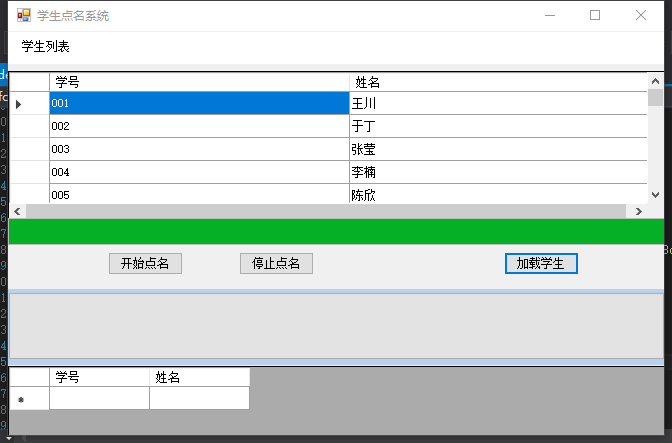
Task: Minimize the 学生点名系统 window
Action: [550, 15]
